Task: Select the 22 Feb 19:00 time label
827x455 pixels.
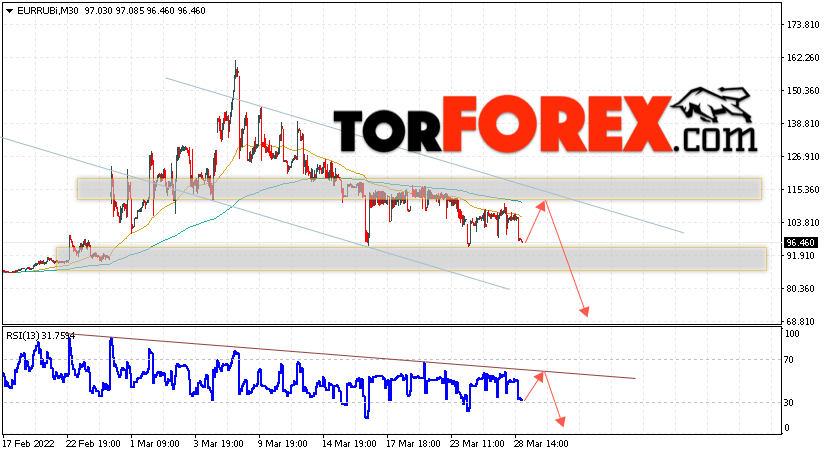Action: 93,443
